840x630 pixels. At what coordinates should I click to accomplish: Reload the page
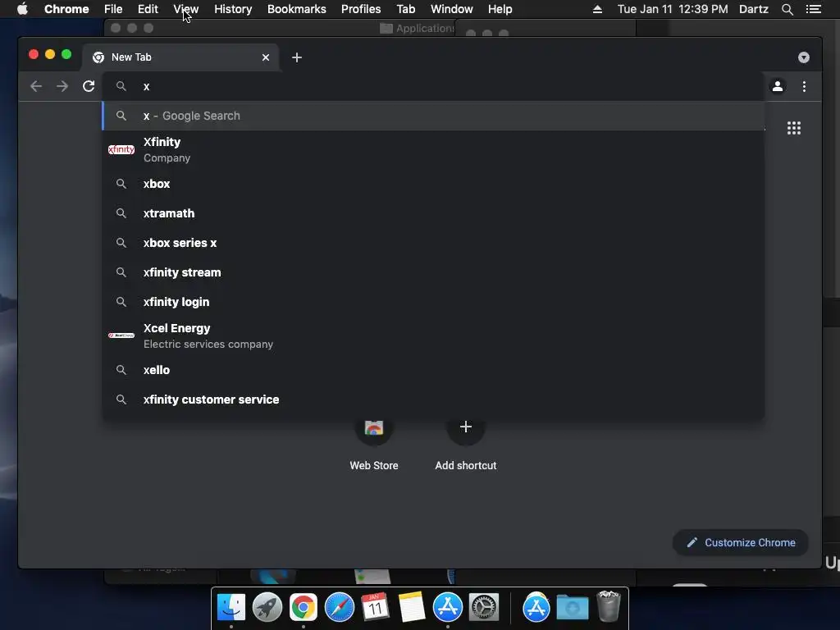coord(89,86)
